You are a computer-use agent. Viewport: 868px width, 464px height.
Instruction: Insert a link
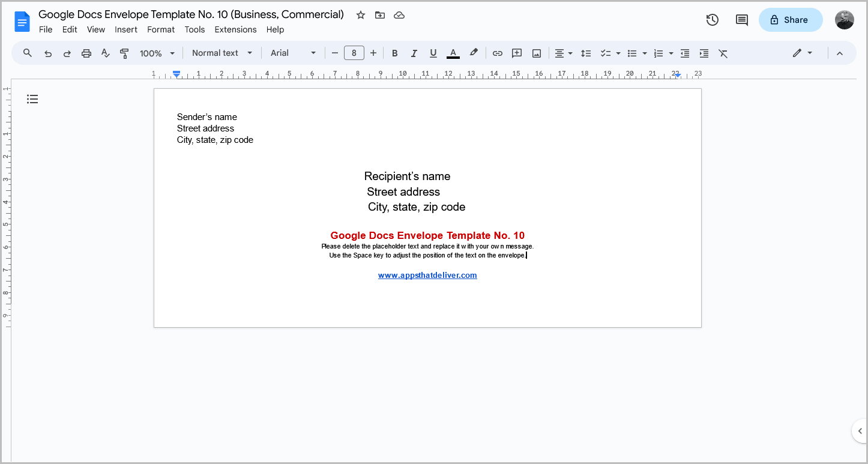click(498, 53)
